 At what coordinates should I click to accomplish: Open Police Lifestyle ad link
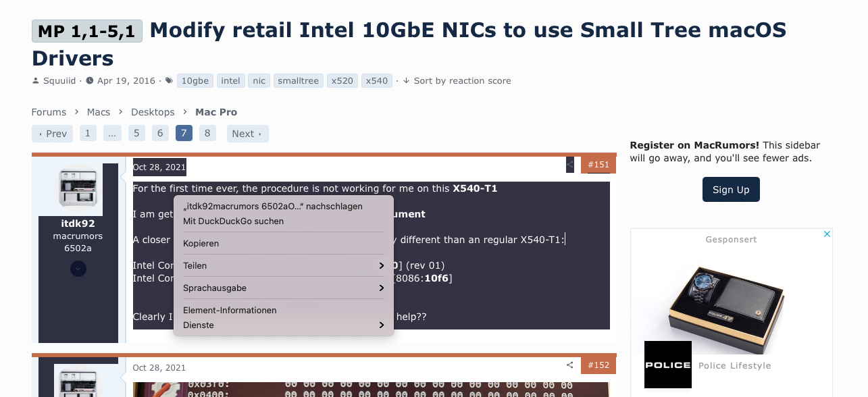734,366
